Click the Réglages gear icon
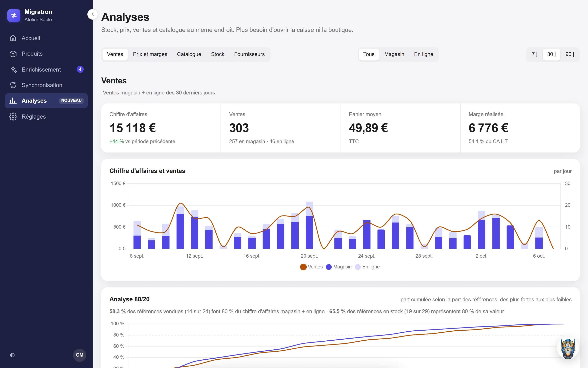Screen dimensions: 588x368 (x=13, y=117)
